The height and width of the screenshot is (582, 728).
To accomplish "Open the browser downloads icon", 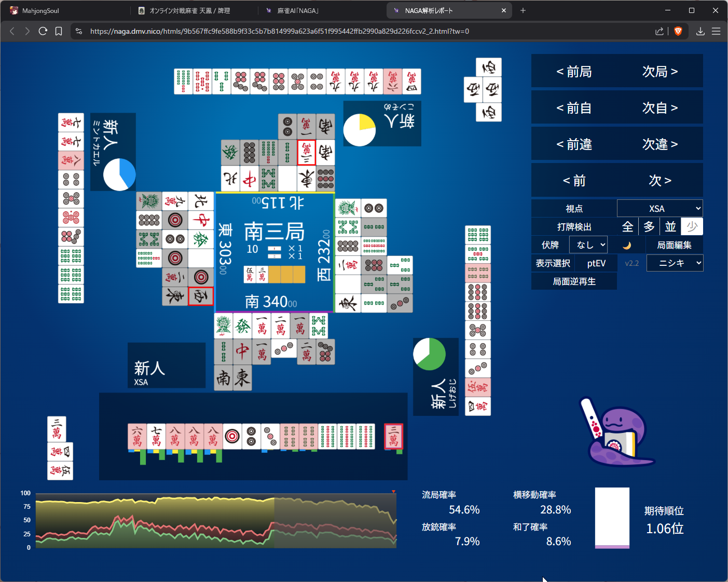I will coord(700,31).
